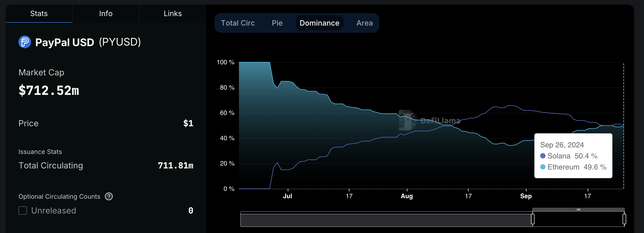This screenshot has height=233, width=644.
Task: Click the grip bar atop the selected range
Action: pos(578,210)
